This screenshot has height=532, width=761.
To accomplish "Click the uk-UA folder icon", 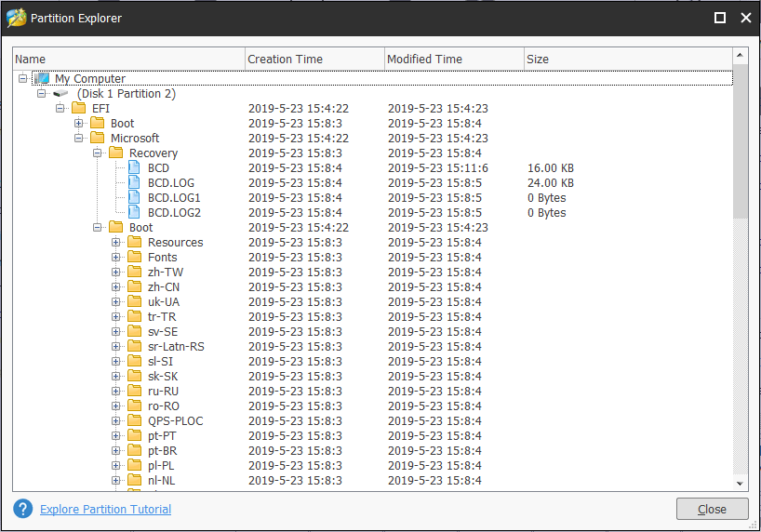I will click(x=135, y=301).
